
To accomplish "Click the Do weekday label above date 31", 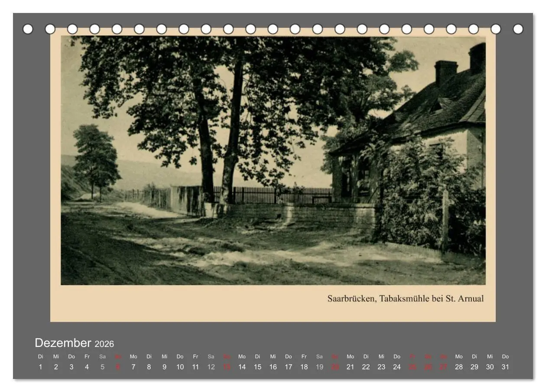I will pyautogui.click(x=505, y=356).
